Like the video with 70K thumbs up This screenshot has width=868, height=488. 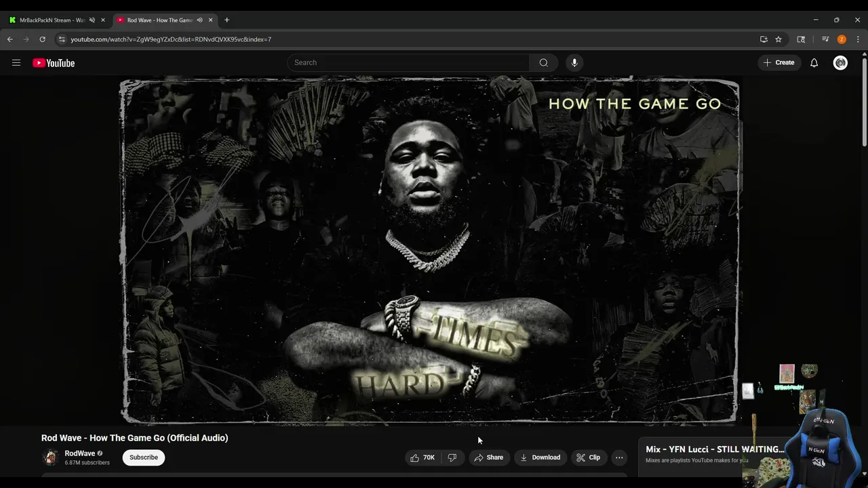[x=422, y=457]
